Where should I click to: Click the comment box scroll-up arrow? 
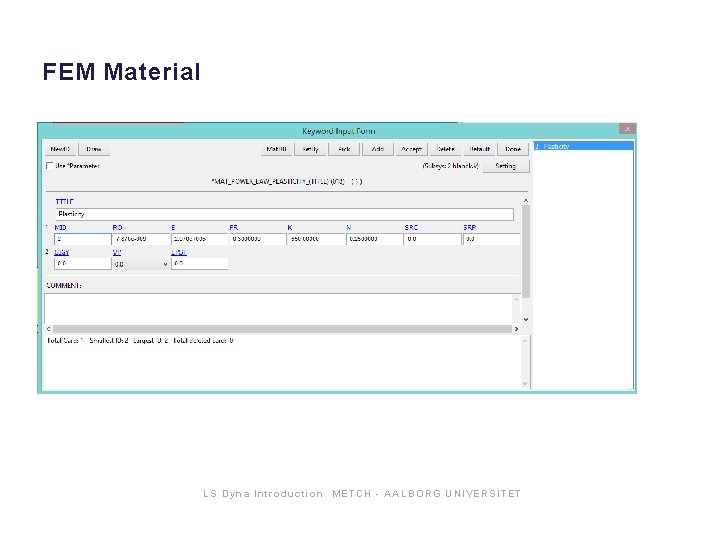(516, 299)
